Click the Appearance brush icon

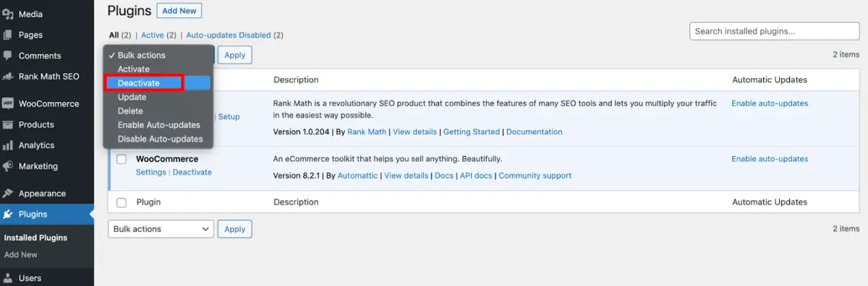8,194
